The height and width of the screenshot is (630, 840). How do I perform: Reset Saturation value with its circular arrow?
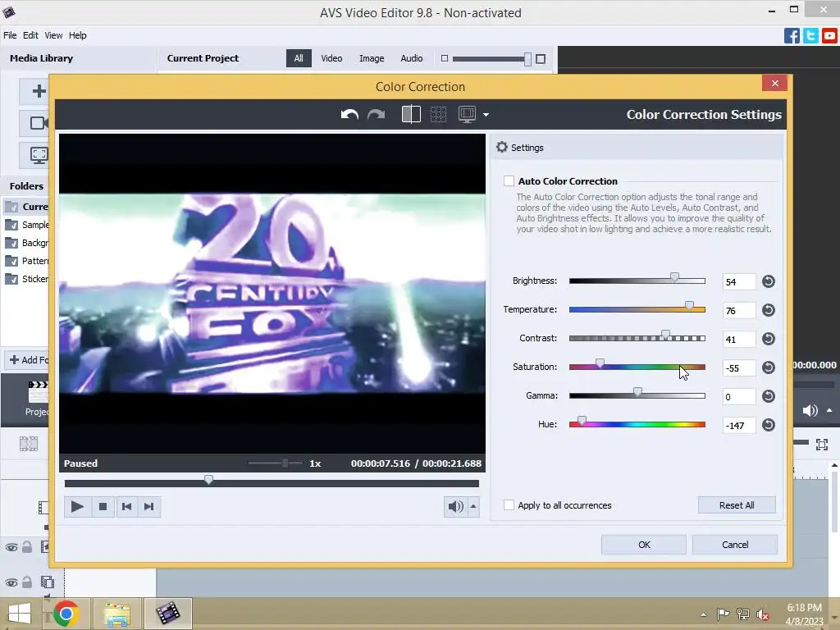pyautogui.click(x=768, y=367)
